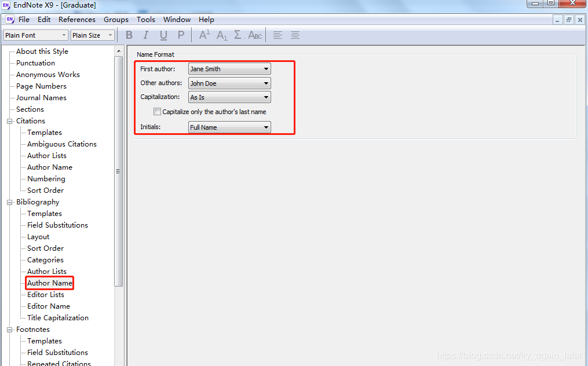Image resolution: width=588 pixels, height=366 pixels.
Task: Open the Other authors dropdown
Action: point(229,83)
